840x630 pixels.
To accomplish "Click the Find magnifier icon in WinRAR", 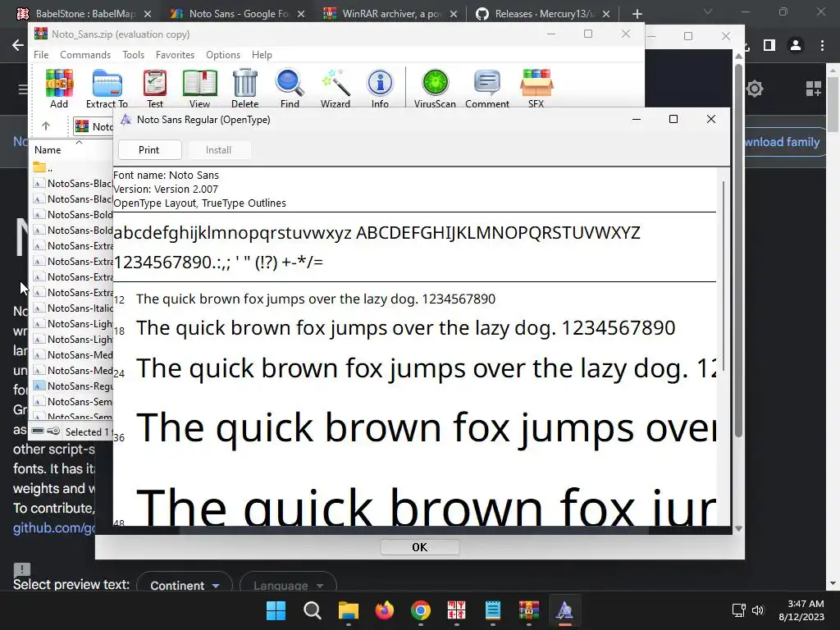I will pos(290,89).
